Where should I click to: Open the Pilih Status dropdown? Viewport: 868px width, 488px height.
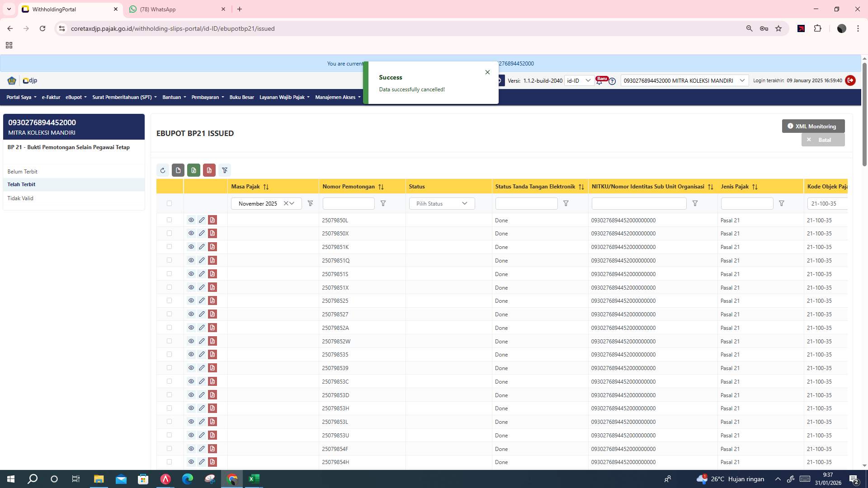(441, 203)
